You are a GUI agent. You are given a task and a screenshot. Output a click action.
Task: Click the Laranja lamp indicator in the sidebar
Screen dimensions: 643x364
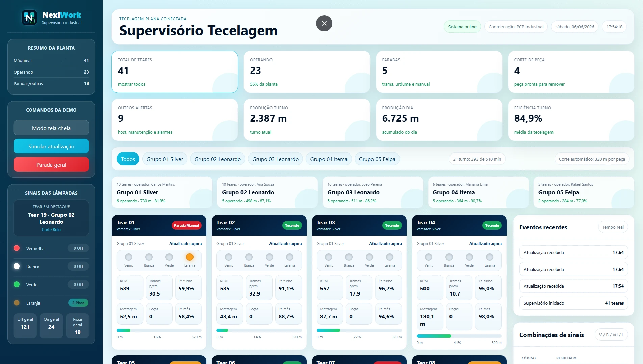coord(17,303)
